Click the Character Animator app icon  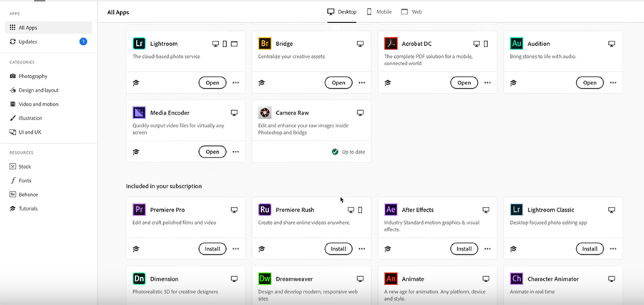click(516, 279)
